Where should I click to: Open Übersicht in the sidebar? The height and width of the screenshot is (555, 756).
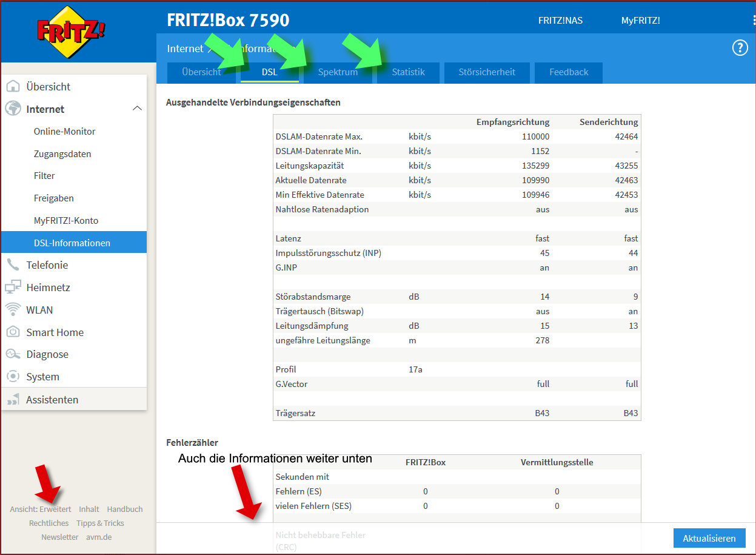(x=49, y=87)
